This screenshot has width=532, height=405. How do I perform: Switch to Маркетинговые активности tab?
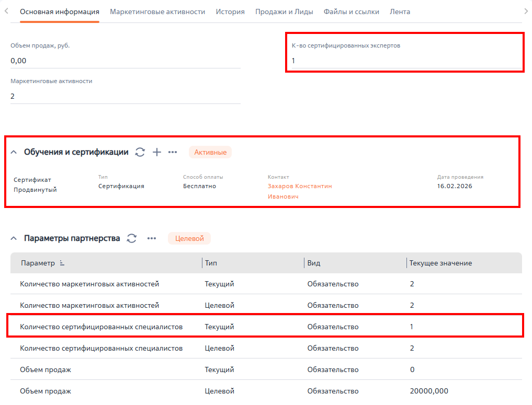(157, 11)
